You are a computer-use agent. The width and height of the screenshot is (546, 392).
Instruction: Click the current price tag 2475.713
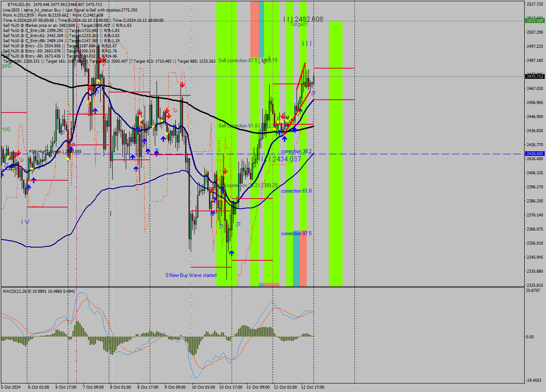(x=535, y=76)
